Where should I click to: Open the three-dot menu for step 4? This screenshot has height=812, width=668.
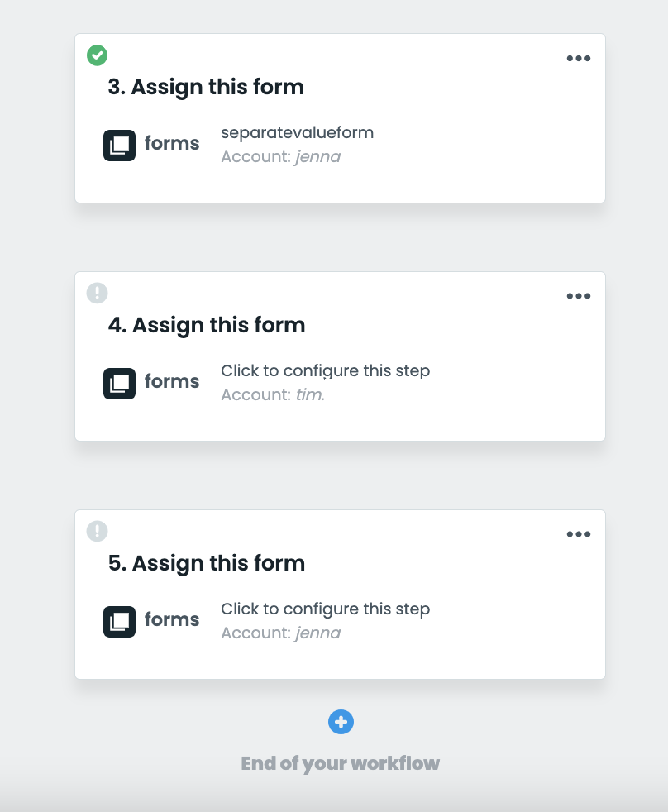579,297
